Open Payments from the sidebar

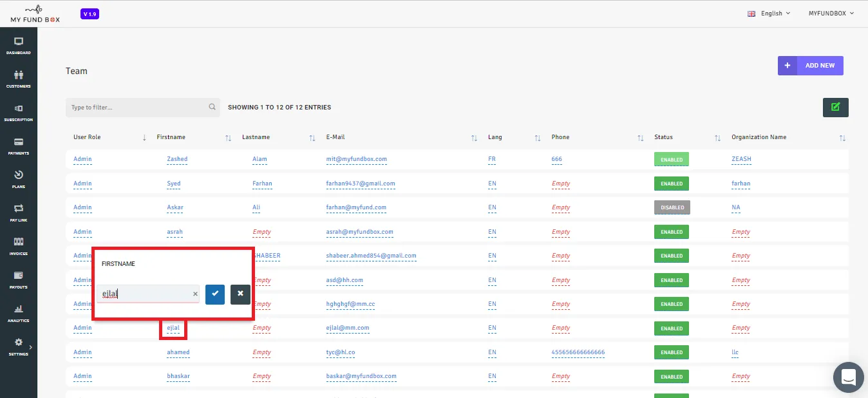pos(19,146)
